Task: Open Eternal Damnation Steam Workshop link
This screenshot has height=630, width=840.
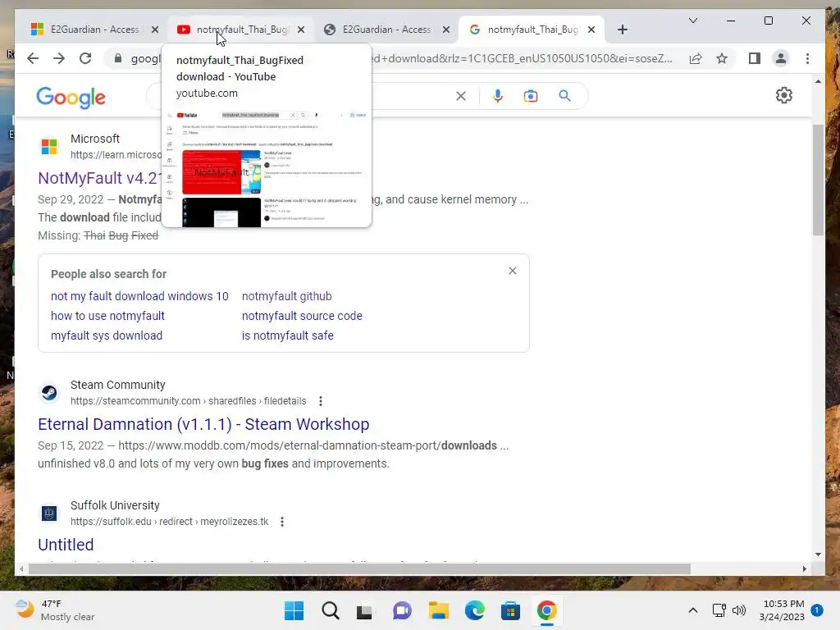Action: [203, 424]
